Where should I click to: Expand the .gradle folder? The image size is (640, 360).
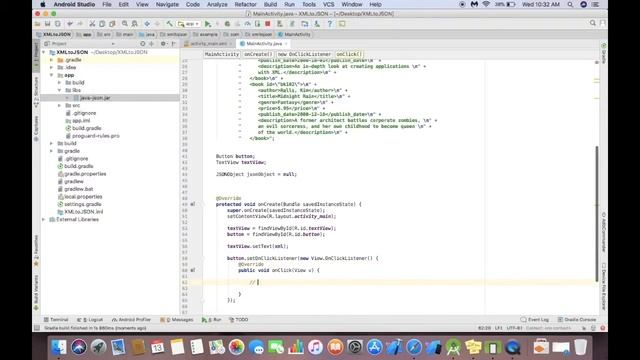point(51,60)
